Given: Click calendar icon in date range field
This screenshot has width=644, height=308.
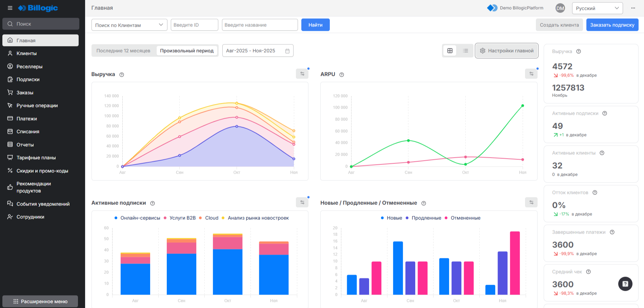Looking at the screenshot, I should 287,51.
